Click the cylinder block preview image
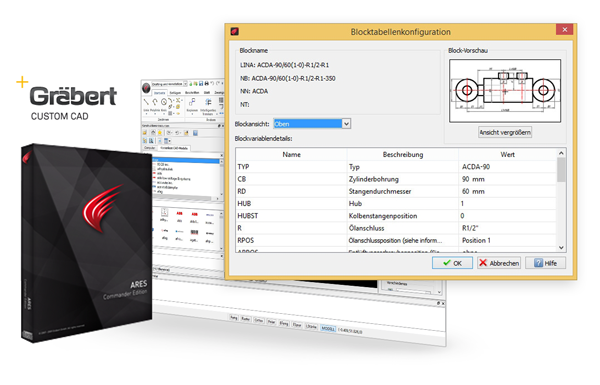Image resolution: width=600 pixels, height=385 pixels. pyautogui.click(x=505, y=91)
